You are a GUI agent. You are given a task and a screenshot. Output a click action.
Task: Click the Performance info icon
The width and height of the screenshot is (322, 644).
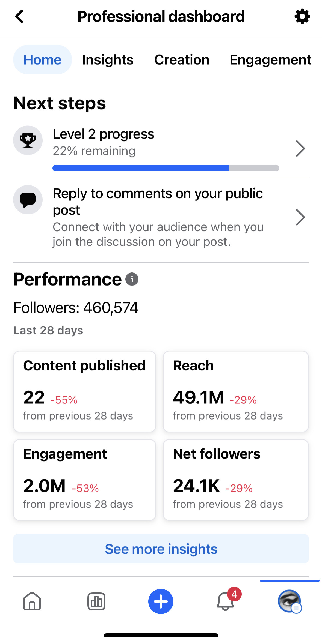coord(132,279)
